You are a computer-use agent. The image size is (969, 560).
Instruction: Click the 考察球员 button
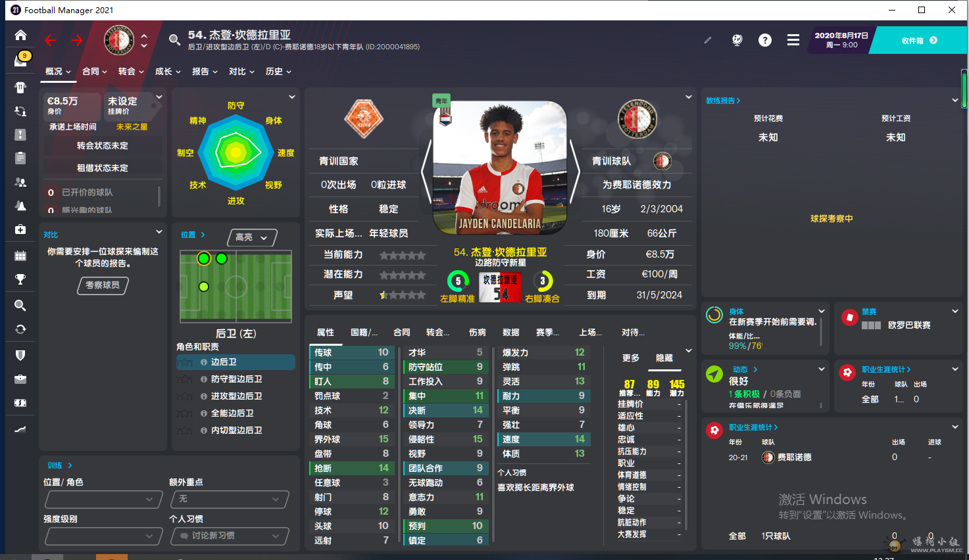(x=103, y=285)
